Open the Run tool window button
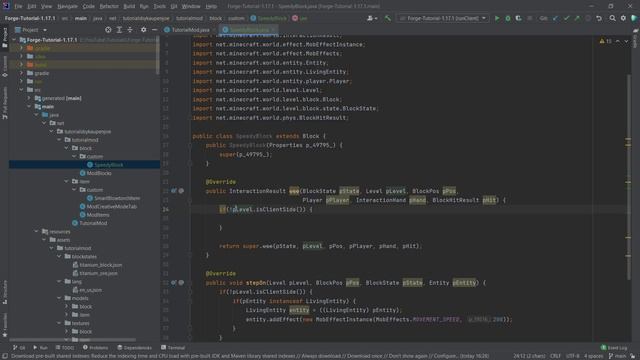640x360 pixels. click(40, 348)
